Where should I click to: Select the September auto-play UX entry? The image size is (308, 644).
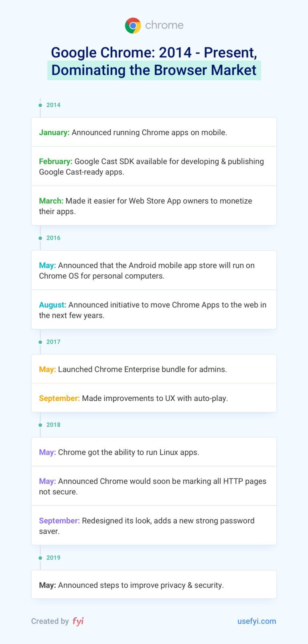[x=154, y=398]
